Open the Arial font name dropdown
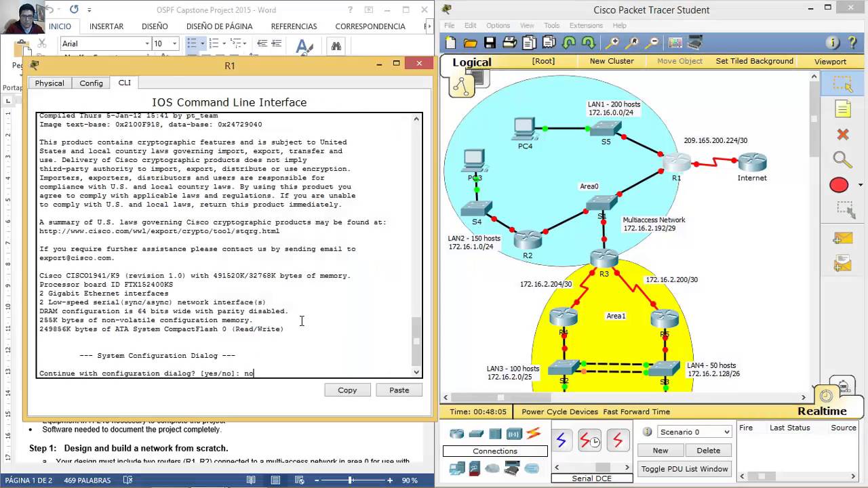This screenshot has width=868, height=488. pyautogui.click(x=147, y=43)
